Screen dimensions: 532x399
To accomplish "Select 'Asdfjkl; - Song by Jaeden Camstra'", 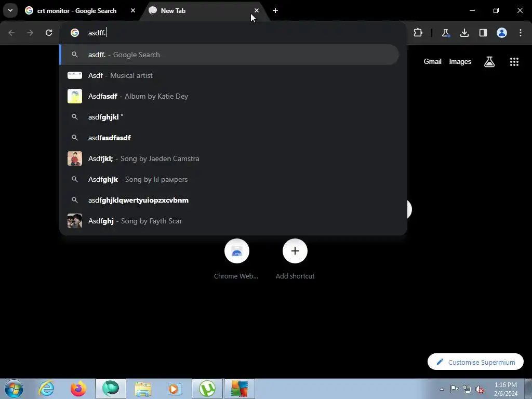I will (229, 158).
